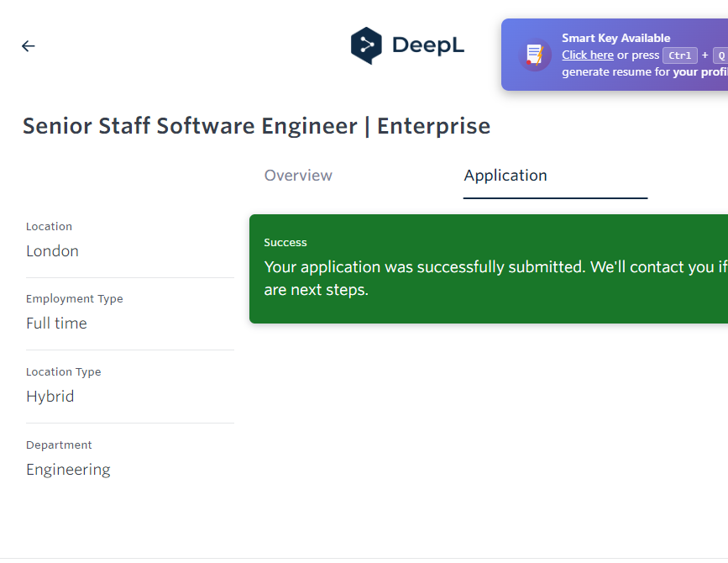Click the Q key badge

coord(720,55)
